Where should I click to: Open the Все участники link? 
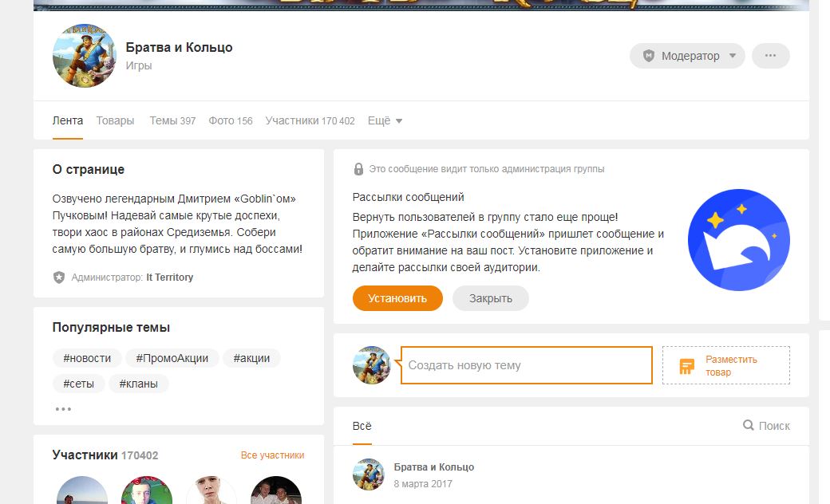pos(272,455)
